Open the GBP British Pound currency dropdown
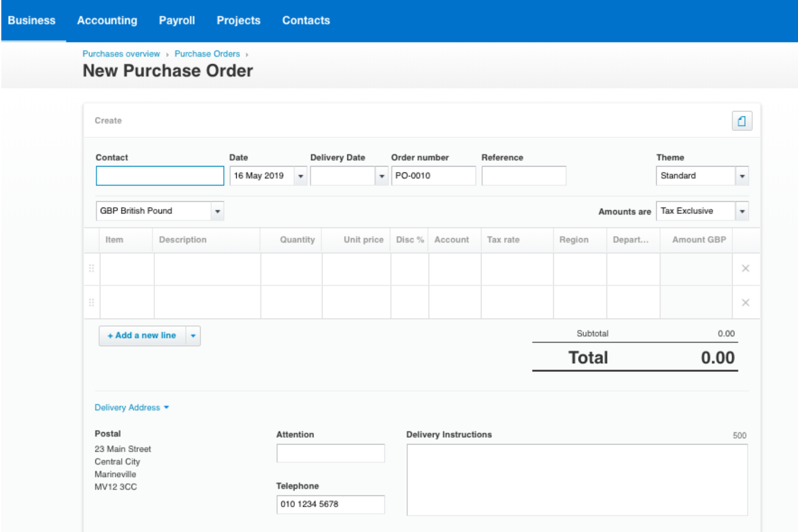 tap(160, 211)
